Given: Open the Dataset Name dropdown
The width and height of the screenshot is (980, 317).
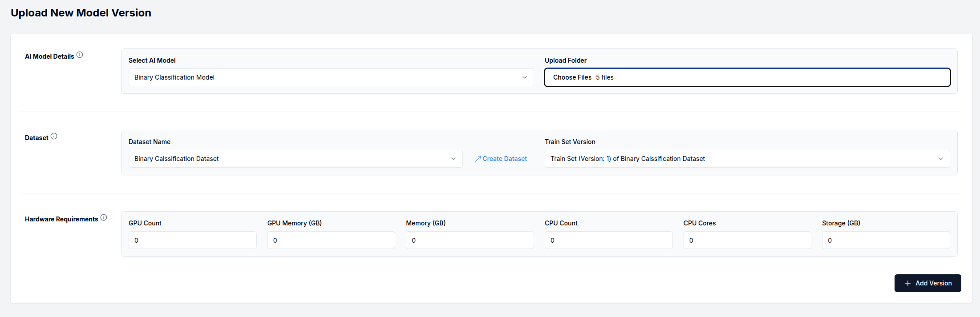Looking at the screenshot, I should 296,159.
